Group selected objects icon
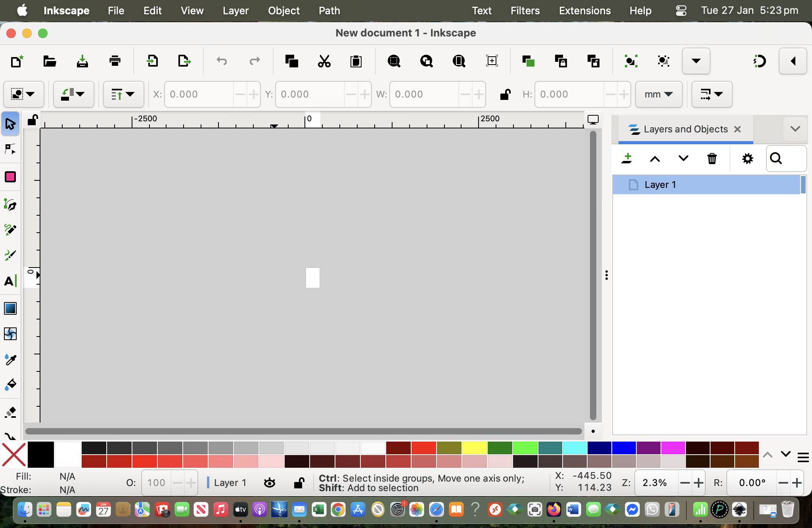This screenshot has width=812, height=528. [631, 61]
